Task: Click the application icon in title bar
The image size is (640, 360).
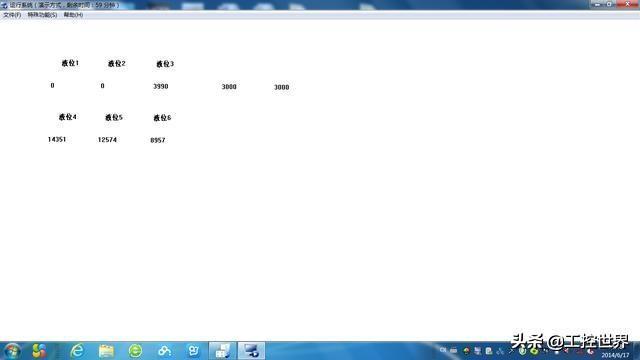Action: point(4,5)
